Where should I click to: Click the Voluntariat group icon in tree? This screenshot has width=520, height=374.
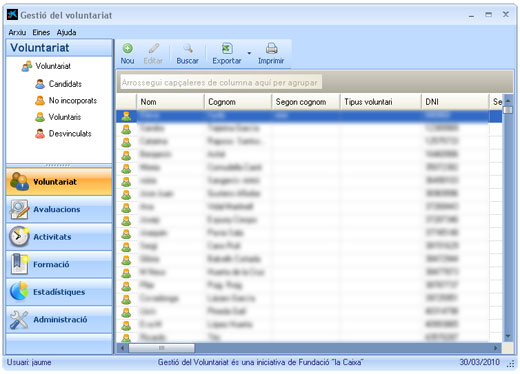(x=27, y=67)
